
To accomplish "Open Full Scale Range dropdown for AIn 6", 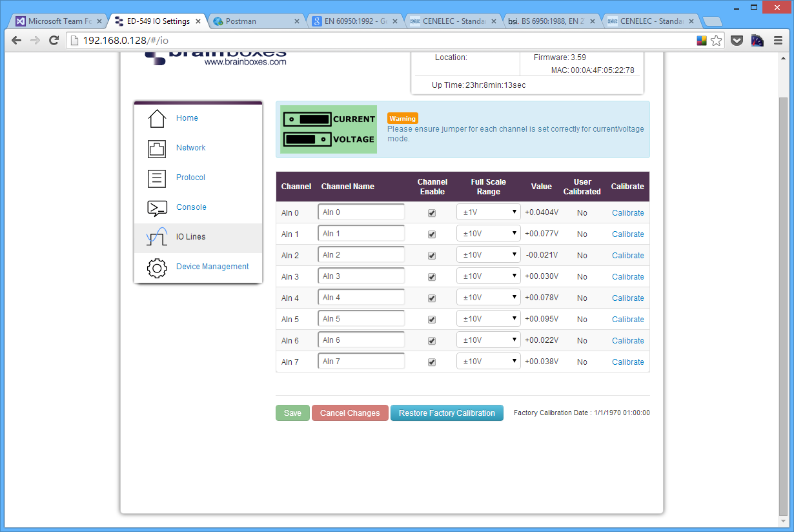I will point(488,340).
